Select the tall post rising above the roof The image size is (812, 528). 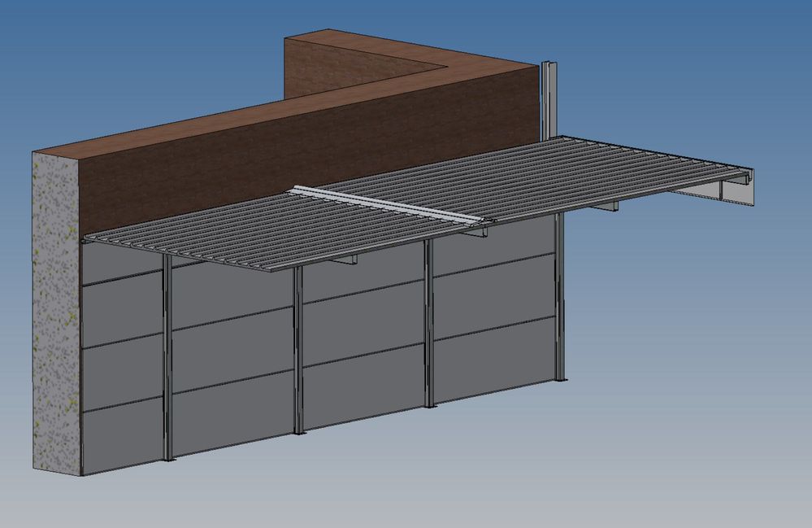pyautogui.click(x=549, y=99)
